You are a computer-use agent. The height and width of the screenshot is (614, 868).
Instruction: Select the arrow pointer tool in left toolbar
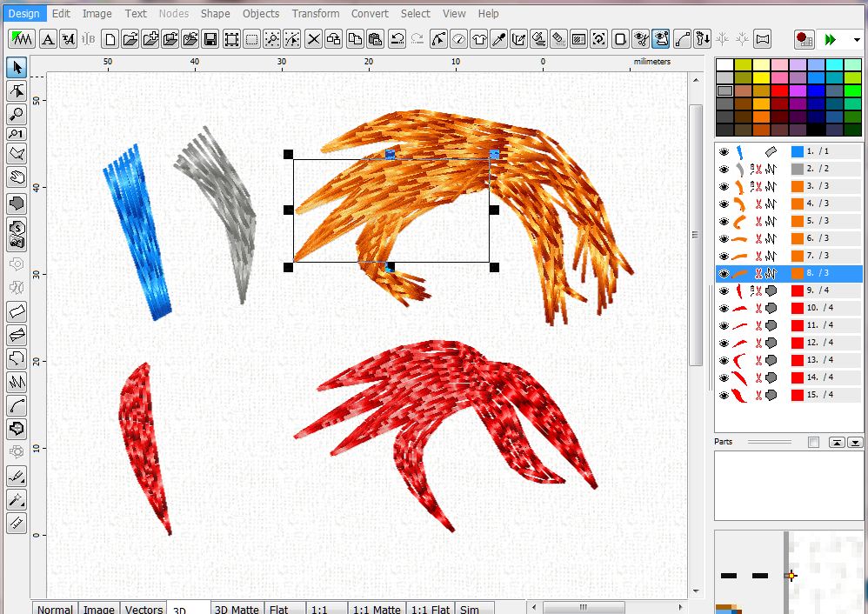[x=17, y=68]
